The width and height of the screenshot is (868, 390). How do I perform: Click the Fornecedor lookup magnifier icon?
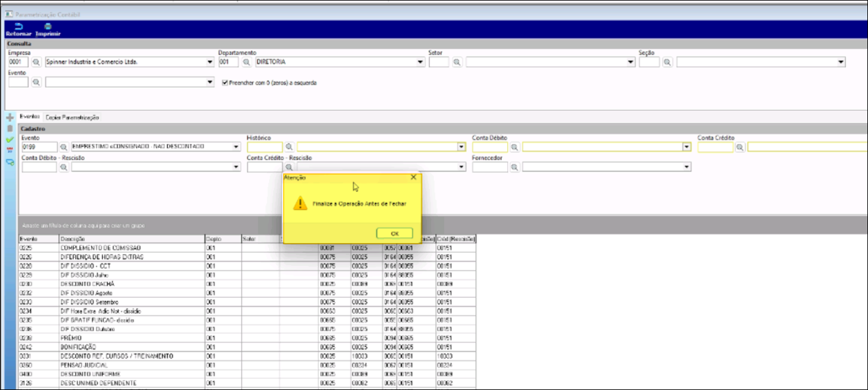click(x=514, y=167)
